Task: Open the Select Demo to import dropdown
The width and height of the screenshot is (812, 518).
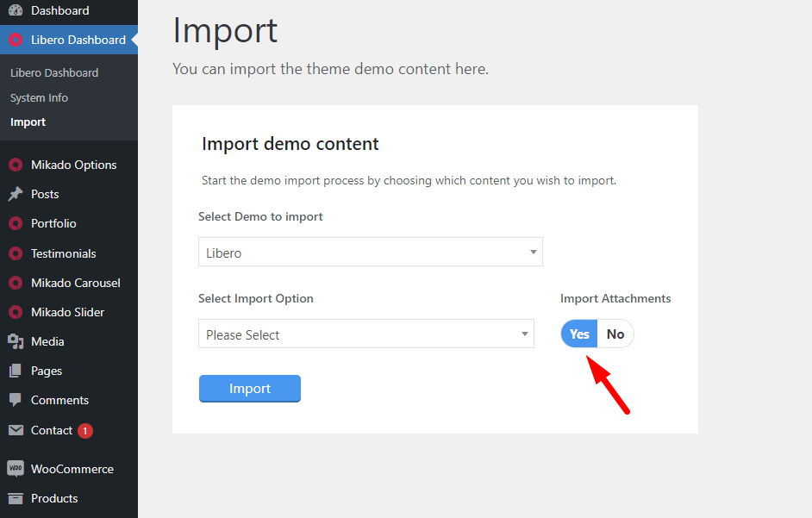Action: pos(371,253)
